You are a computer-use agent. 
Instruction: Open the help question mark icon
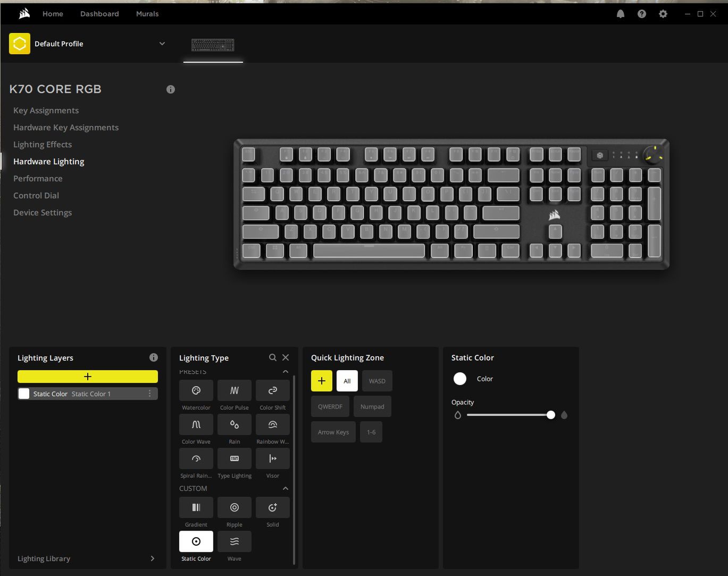tap(641, 14)
